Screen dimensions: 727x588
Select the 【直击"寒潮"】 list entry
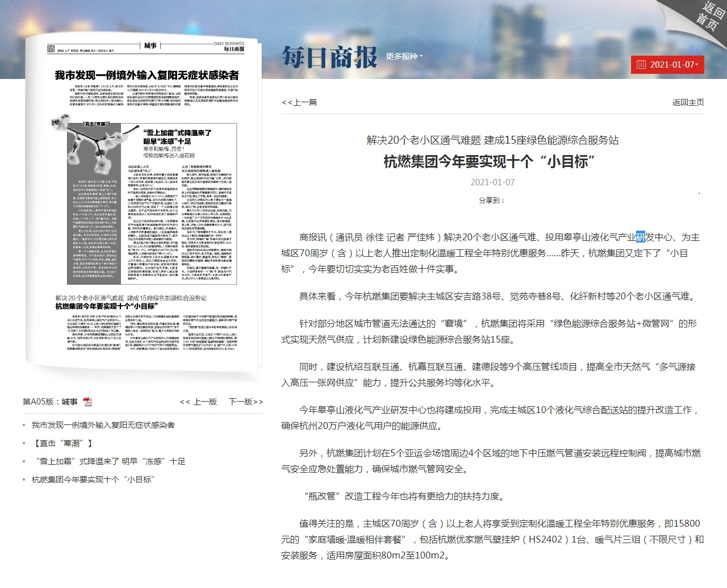[62, 443]
